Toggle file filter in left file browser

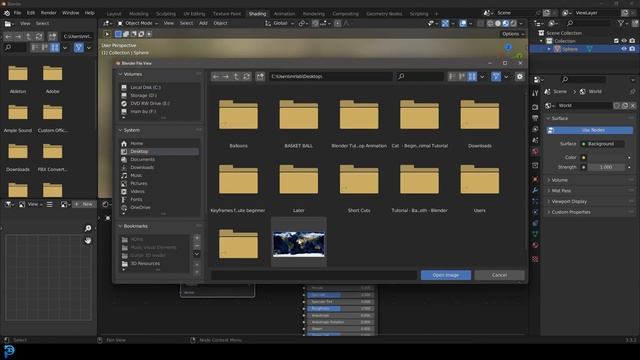coord(79,48)
